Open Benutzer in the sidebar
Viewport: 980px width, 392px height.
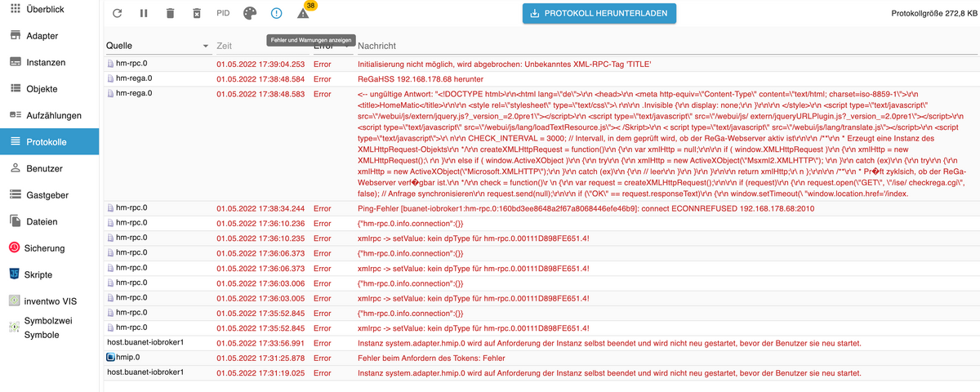tap(46, 168)
